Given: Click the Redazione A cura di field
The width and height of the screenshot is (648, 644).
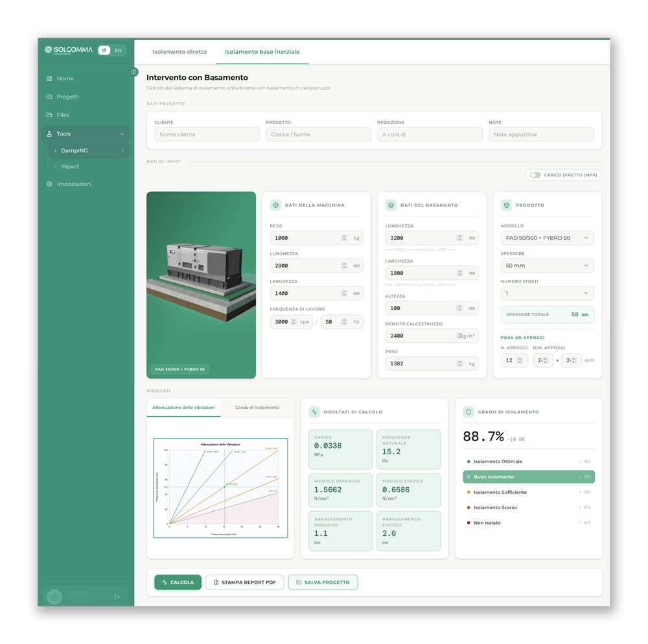Looking at the screenshot, I should pos(430,135).
